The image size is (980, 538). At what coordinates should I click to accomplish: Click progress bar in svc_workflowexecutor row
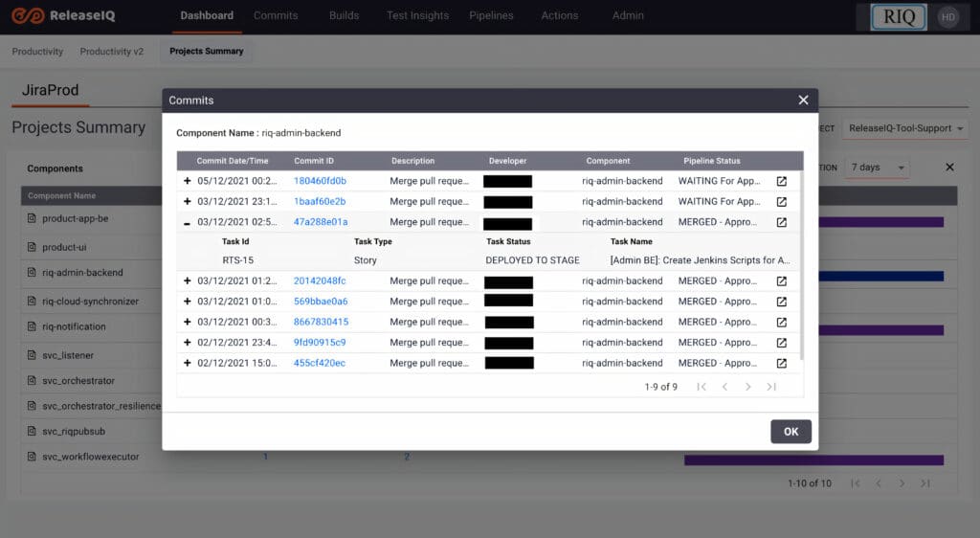point(813,460)
